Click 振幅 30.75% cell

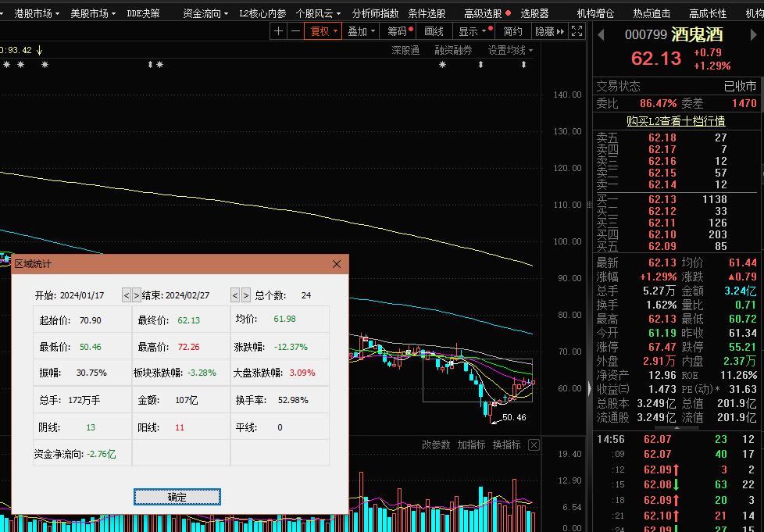tap(82, 373)
